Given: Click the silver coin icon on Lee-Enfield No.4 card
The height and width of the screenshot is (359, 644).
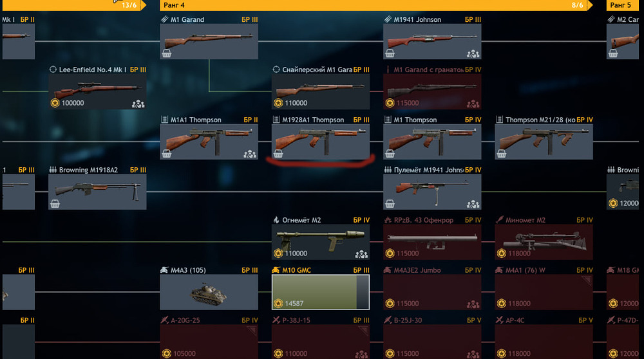Looking at the screenshot, I should click(55, 103).
